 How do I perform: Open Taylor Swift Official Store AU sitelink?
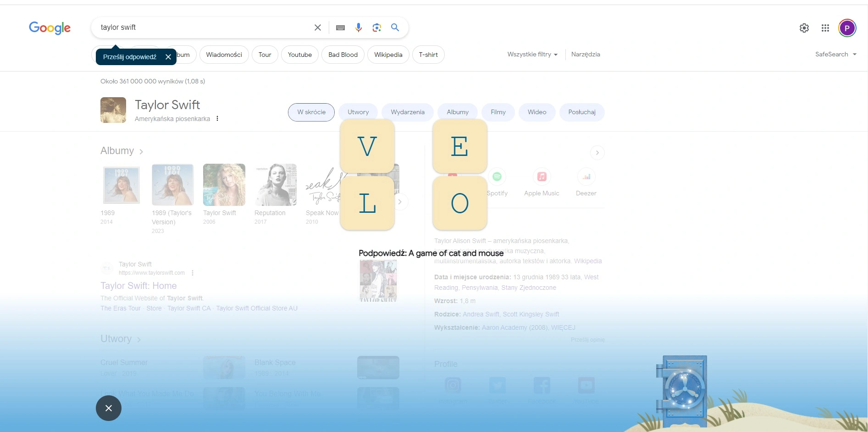coord(257,308)
